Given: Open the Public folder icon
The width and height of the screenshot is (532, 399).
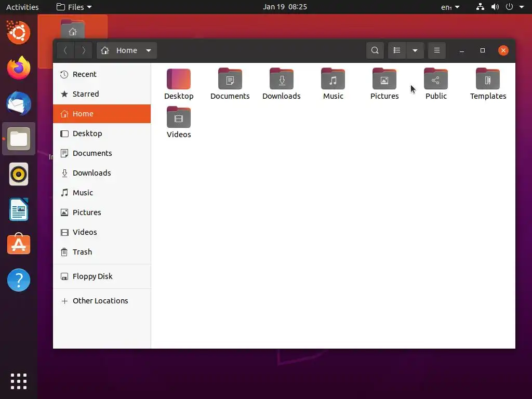Looking at the screenshot, I should [x=436, y=79].
